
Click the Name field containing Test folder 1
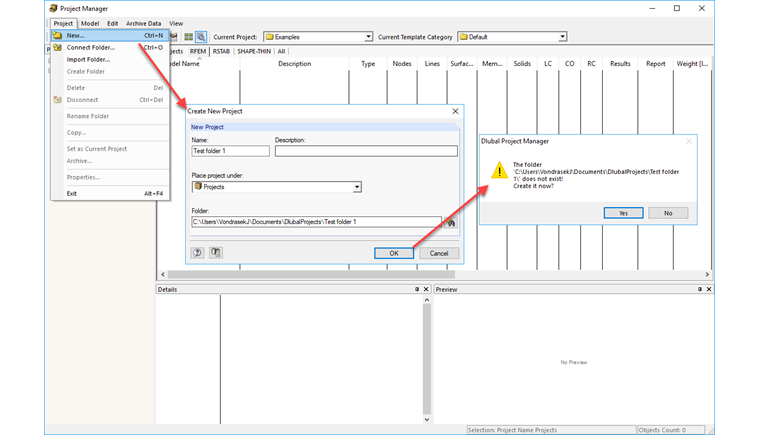(x=230, y=151)
